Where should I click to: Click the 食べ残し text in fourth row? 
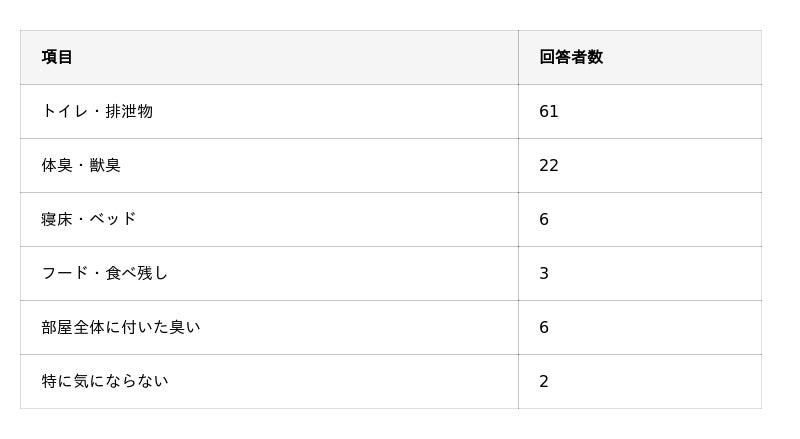pos(137,273)
